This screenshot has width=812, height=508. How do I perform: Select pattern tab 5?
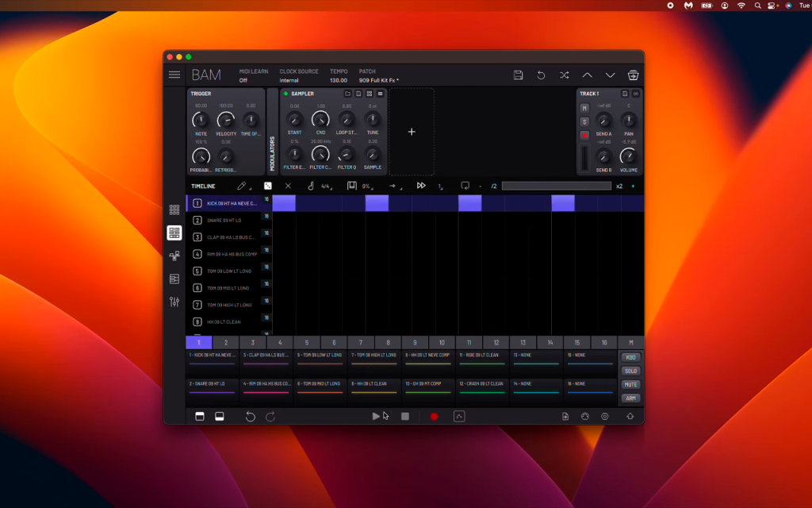[x=307, y=342]
